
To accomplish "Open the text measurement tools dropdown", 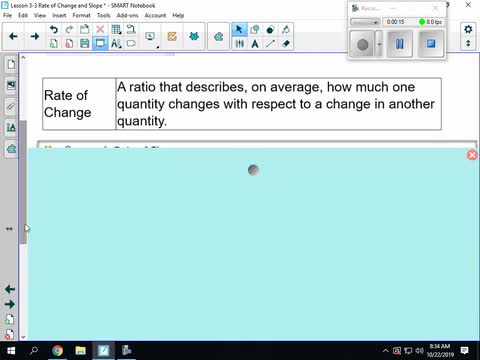I will click(116, 43).
